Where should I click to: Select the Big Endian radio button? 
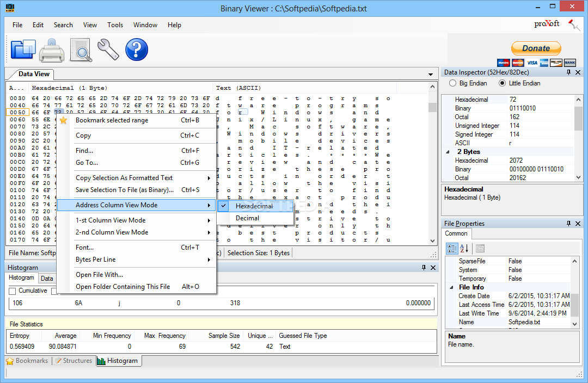(x=452, y=83)
